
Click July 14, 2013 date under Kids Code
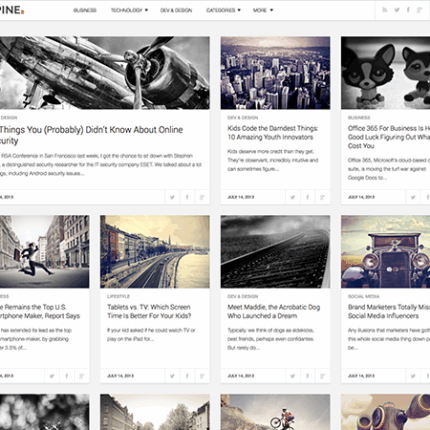(241, 197)
